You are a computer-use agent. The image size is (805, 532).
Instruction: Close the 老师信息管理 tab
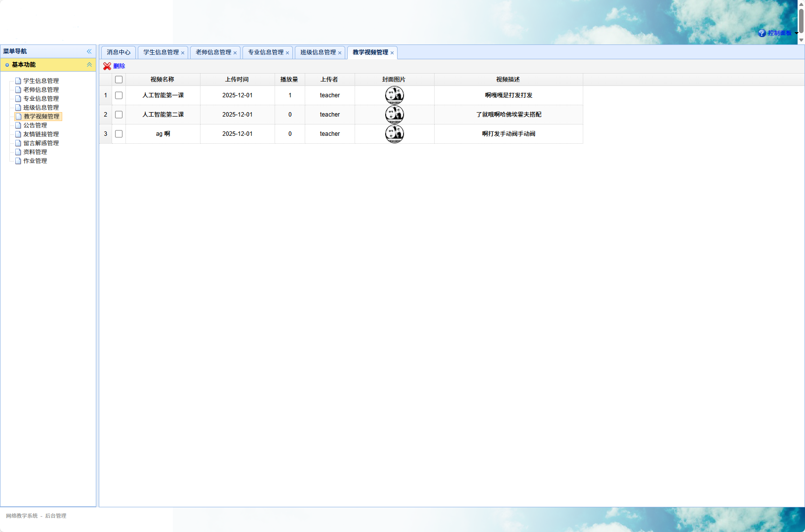point(235,53)
